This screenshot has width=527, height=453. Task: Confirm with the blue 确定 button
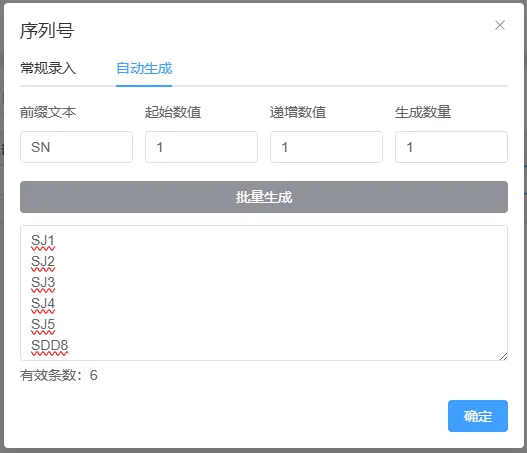(x=478, y=416)
